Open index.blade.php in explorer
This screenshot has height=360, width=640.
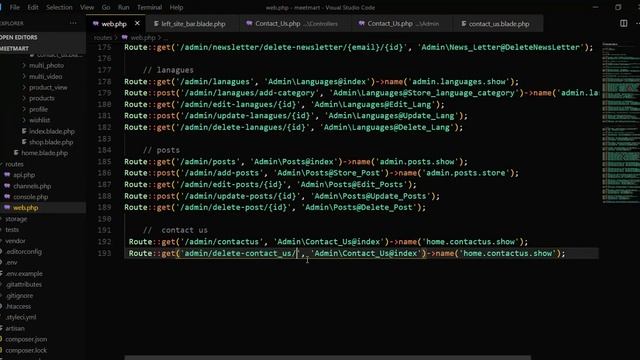click(51, 131)
